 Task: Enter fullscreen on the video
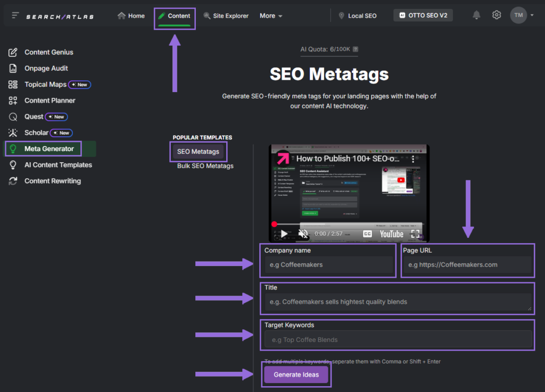pos(415,233)
